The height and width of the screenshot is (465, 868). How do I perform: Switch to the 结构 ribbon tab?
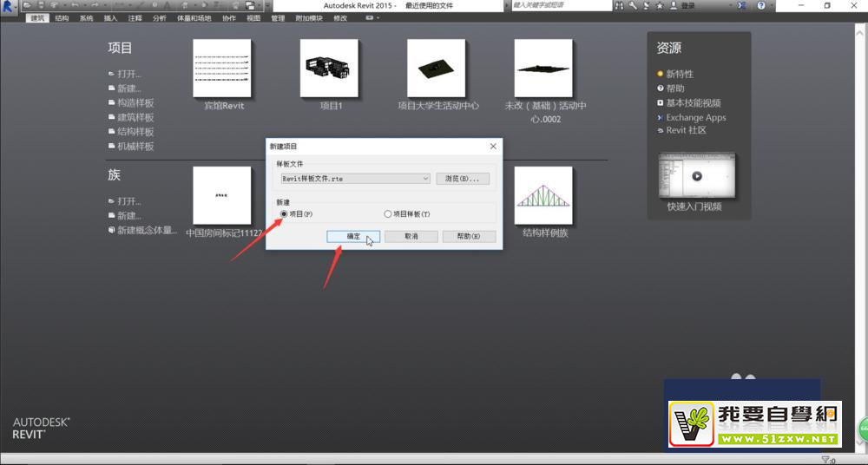62,17
